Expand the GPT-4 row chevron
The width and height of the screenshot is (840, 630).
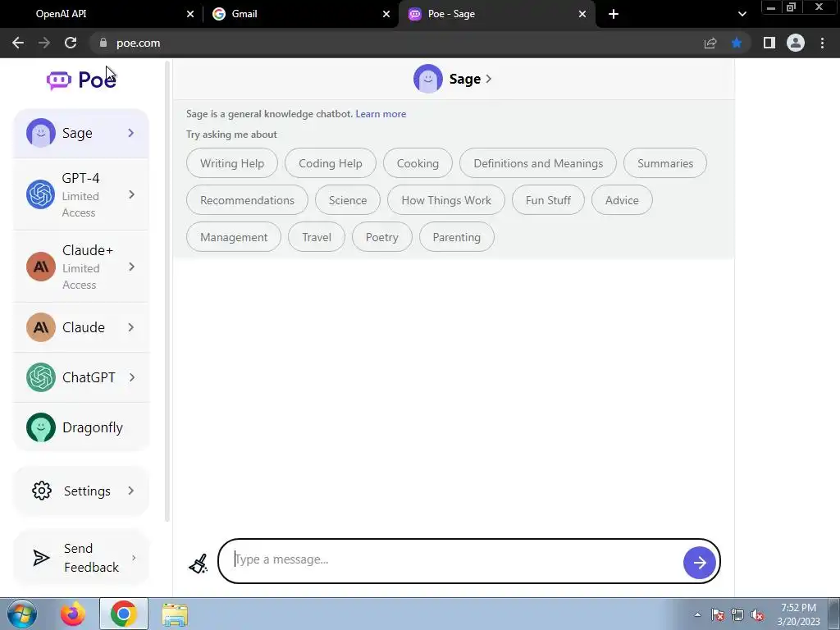(x=132, y=194)
